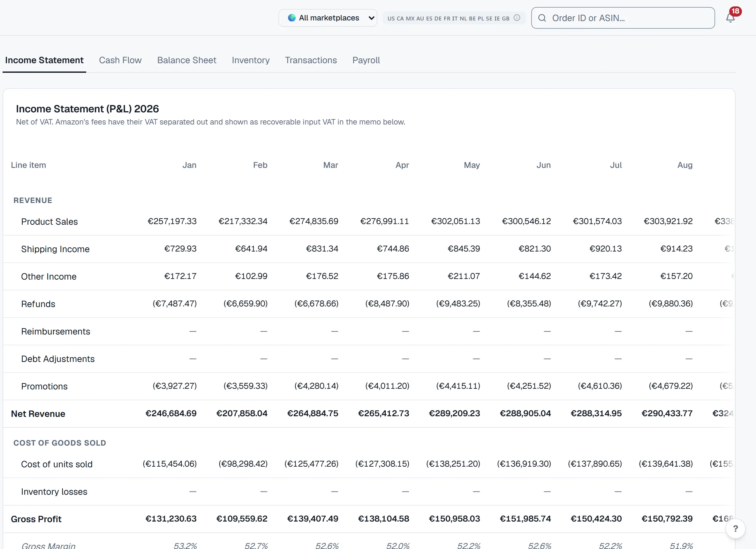
Task: Click the globe icon in marketplace selector
Action: pos(292,18)
